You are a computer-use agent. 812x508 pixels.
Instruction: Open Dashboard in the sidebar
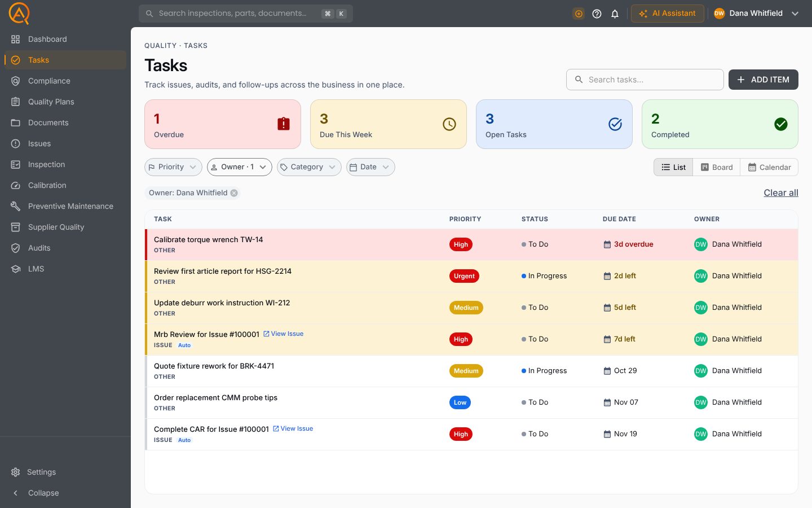[x=65, y=39]
